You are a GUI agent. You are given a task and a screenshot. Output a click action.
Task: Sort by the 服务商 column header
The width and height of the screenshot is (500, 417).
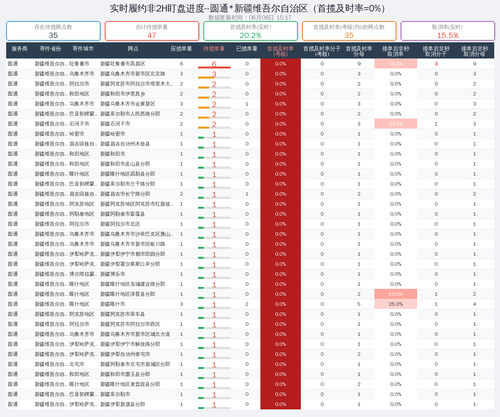coord(19,49)
